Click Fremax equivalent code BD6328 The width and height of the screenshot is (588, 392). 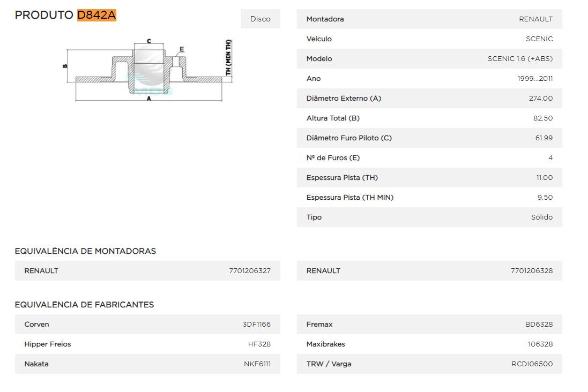click(539, 325)
